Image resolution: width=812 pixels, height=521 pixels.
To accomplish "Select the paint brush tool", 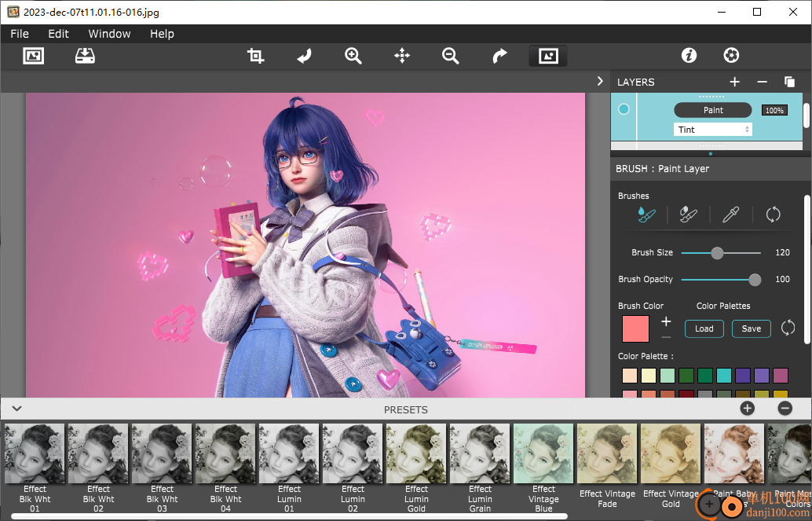I will point(646,214).
